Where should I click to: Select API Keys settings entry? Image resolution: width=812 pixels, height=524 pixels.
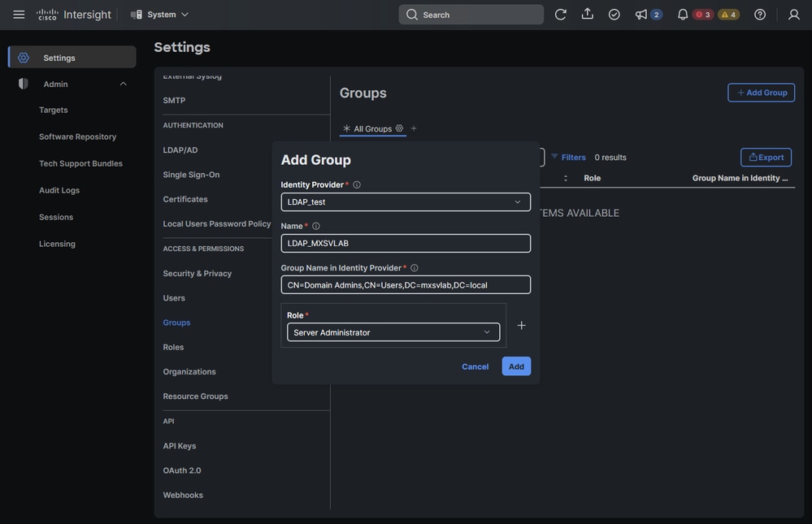(x=180, y=446)
